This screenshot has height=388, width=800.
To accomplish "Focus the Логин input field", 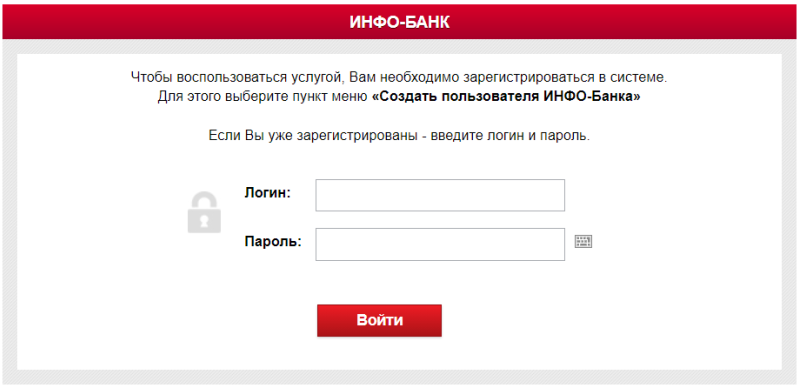I will (x=440, y=195).
